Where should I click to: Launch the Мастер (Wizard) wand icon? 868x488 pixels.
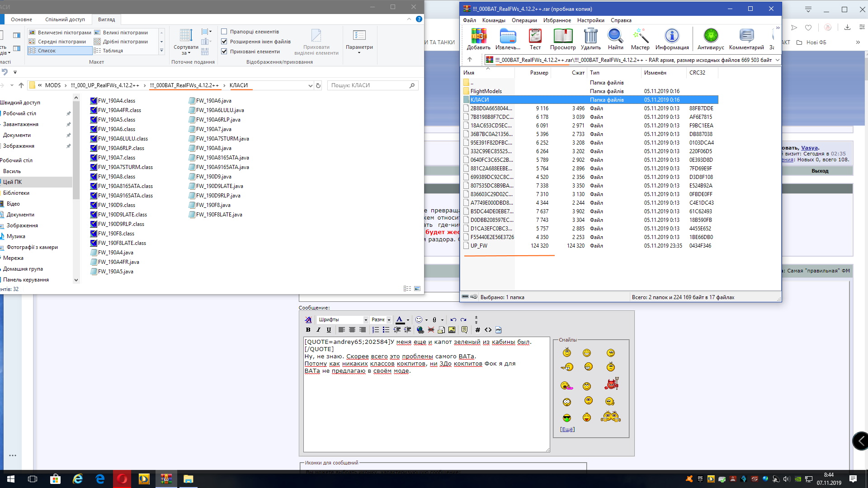click(640, 36)
